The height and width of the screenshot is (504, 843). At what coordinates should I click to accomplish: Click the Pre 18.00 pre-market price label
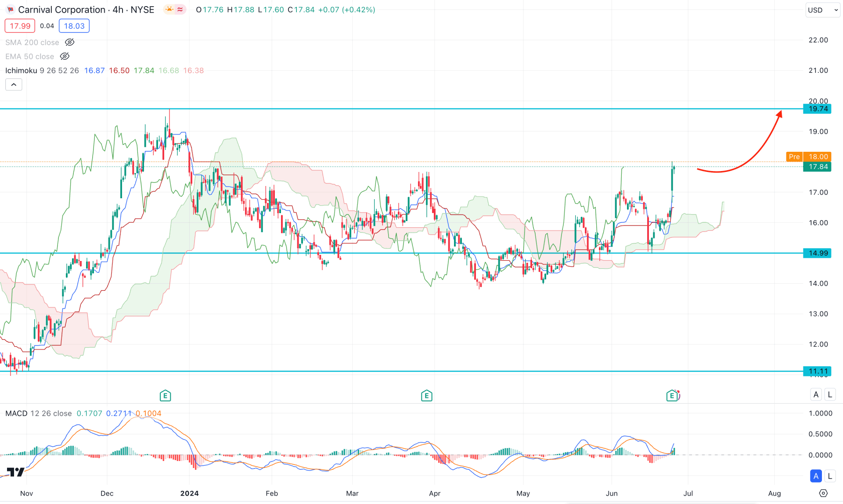click(808, 157)
